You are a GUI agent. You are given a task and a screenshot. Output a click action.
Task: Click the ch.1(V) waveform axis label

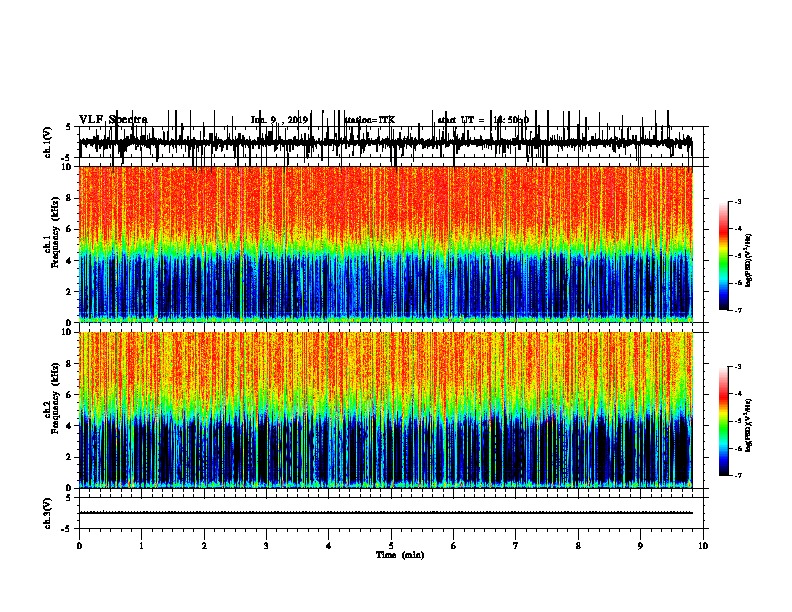tap(47, 142)
